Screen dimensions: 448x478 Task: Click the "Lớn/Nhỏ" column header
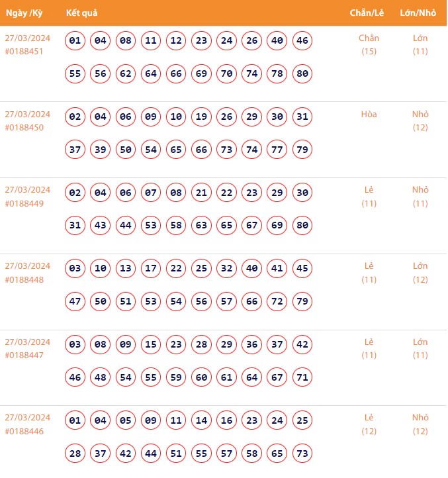tap(420, 13)
